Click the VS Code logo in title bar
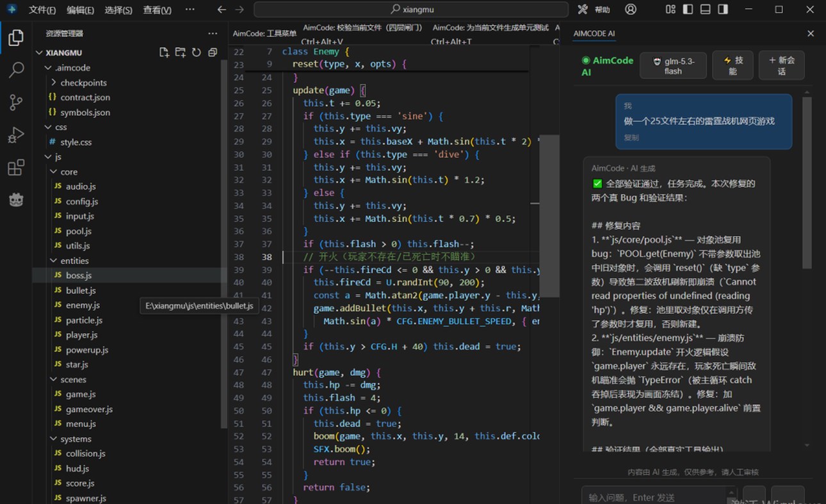 click(12, 10)
